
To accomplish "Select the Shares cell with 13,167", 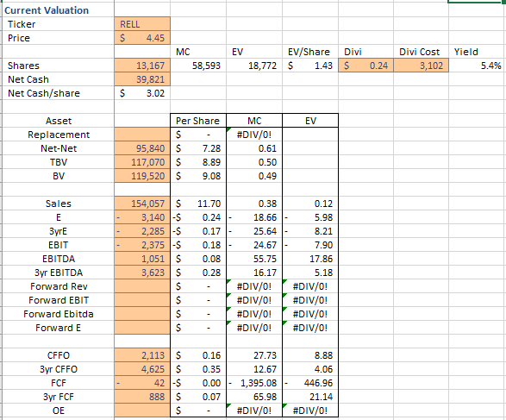I will click(x=142, y=66).
